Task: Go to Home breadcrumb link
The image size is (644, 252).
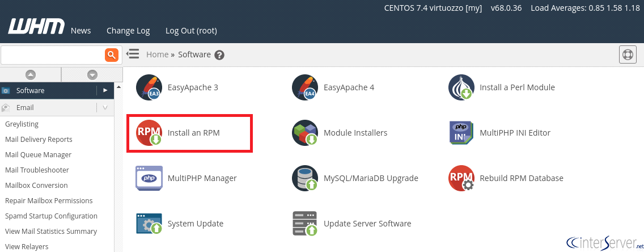Action: coord(157,54)
